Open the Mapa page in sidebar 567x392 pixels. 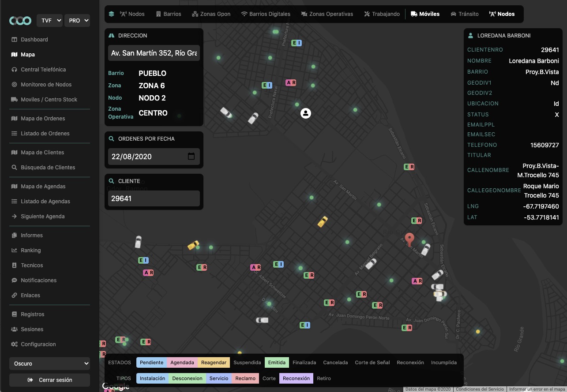[28, 55]
